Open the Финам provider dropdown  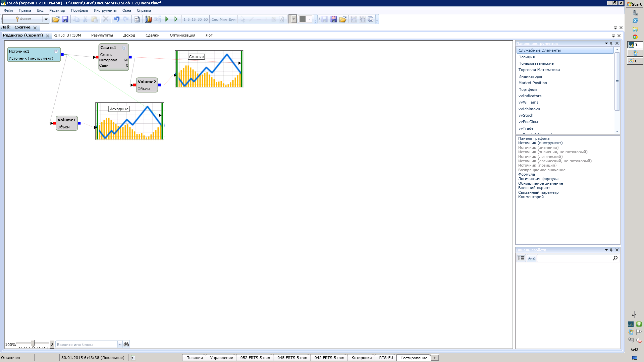click(x=46, y=19)
